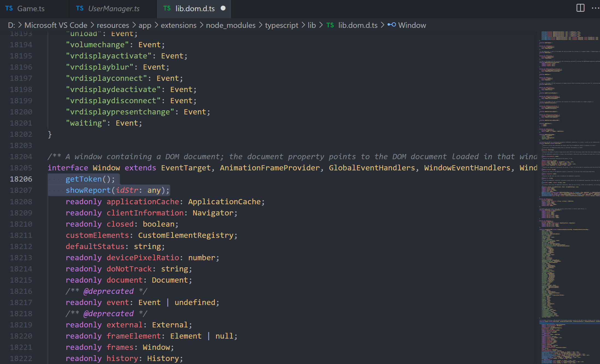Viewport: 600px width, 364px height.
Task: Click the clientInformation property
Action: coord(145,213)
